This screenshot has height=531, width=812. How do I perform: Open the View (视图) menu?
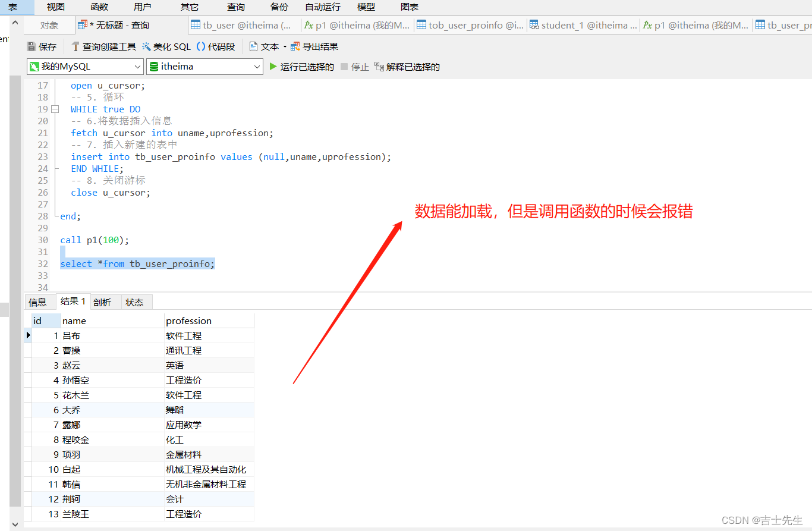(x=56, y=7)
